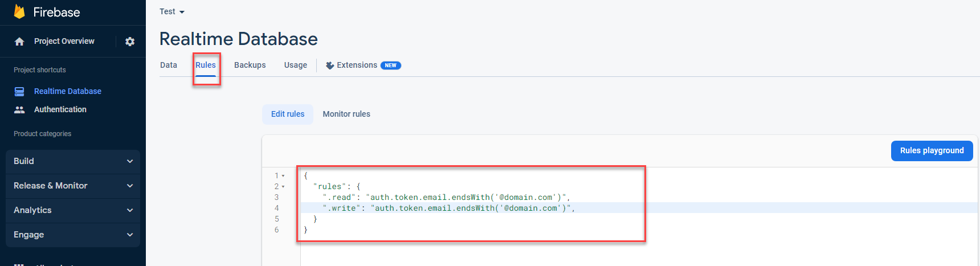The image size is (980, 266).
Task: Click the ".read" rule line in editor
Action: (447, 198)
